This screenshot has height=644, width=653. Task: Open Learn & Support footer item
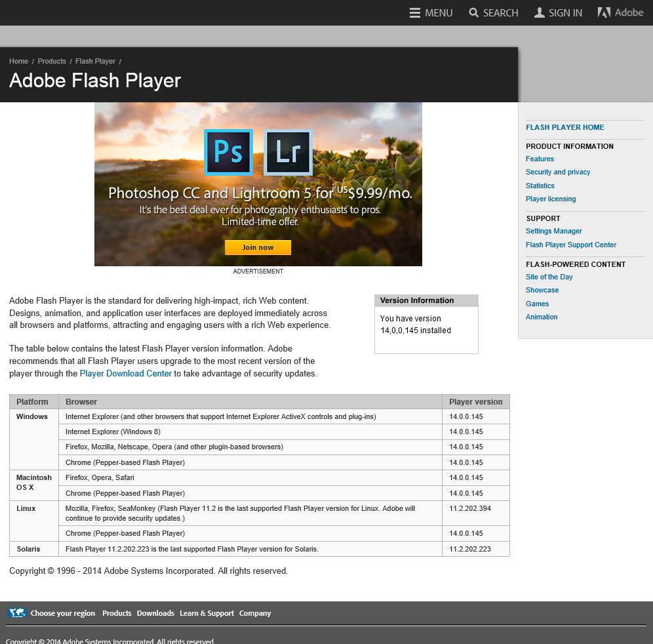click(x=207, y=613)
